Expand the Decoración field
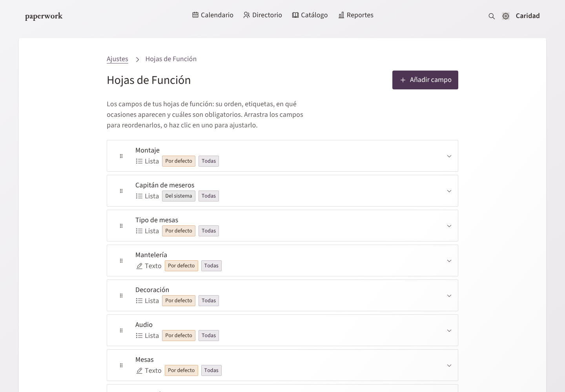Screen dimensions: 565x392 [449, 296]
